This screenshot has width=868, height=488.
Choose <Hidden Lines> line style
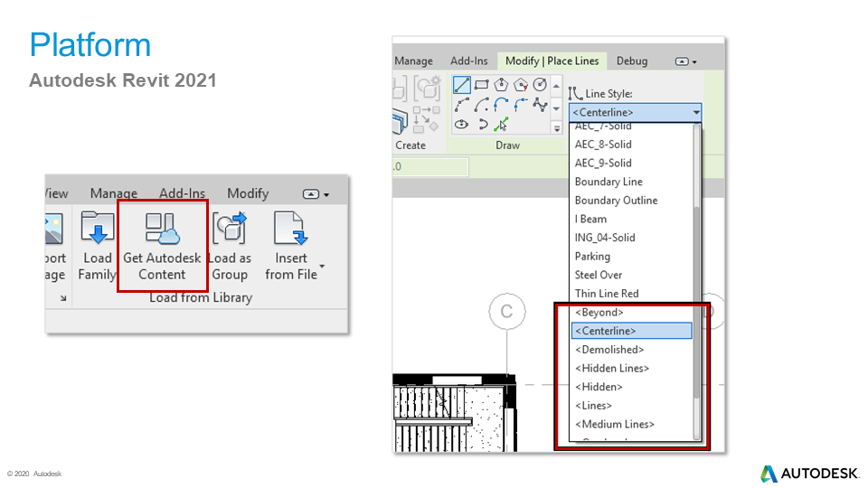tap(612, 369)
